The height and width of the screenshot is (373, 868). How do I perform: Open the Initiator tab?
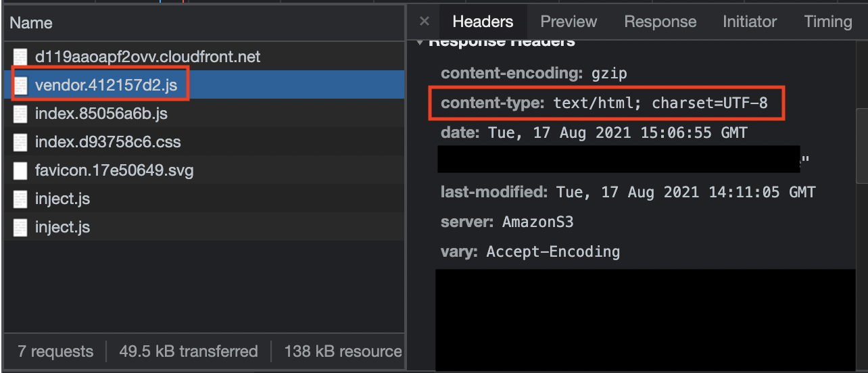750,22
